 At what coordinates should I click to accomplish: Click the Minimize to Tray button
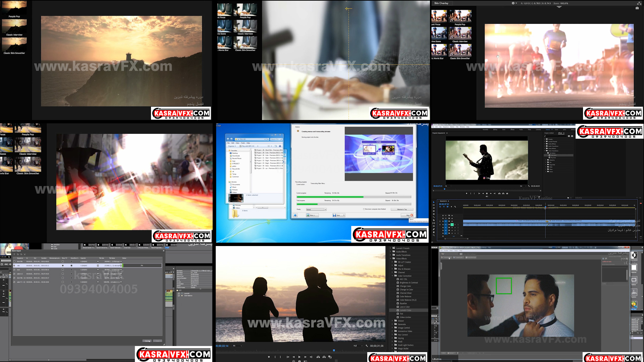click(402, 209)
